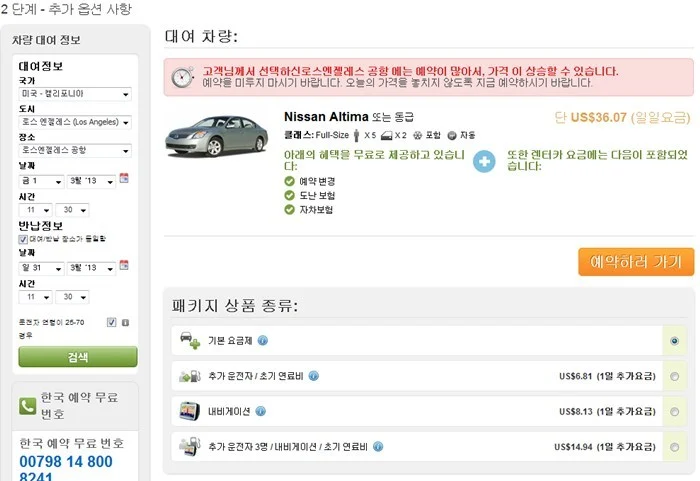Expand the 로스앤젤레스 공항 location dropdown
Viewport: 700px width, 481px height.
click(x=75, y=150)
